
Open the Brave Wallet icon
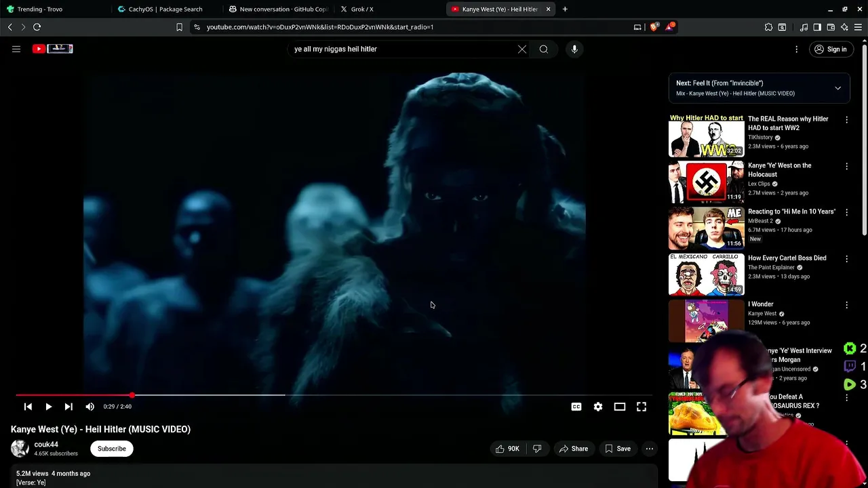tap(831, 27)
